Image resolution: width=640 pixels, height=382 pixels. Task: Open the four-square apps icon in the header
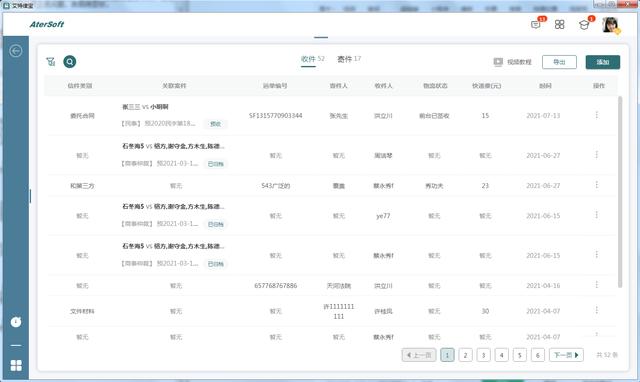560,24
